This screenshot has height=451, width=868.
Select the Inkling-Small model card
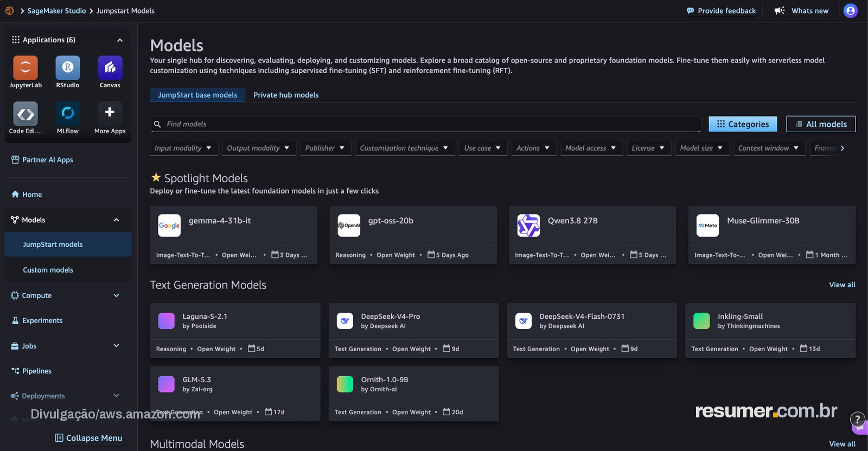point(770,331)
